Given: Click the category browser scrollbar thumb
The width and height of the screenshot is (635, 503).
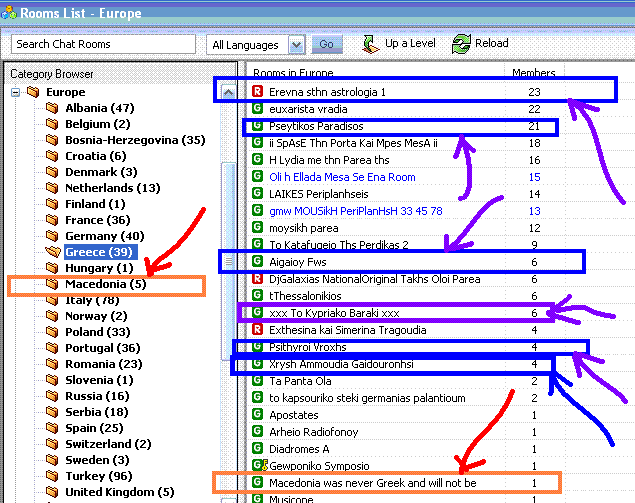Looking at the screenshot, I should pos(229,261).
